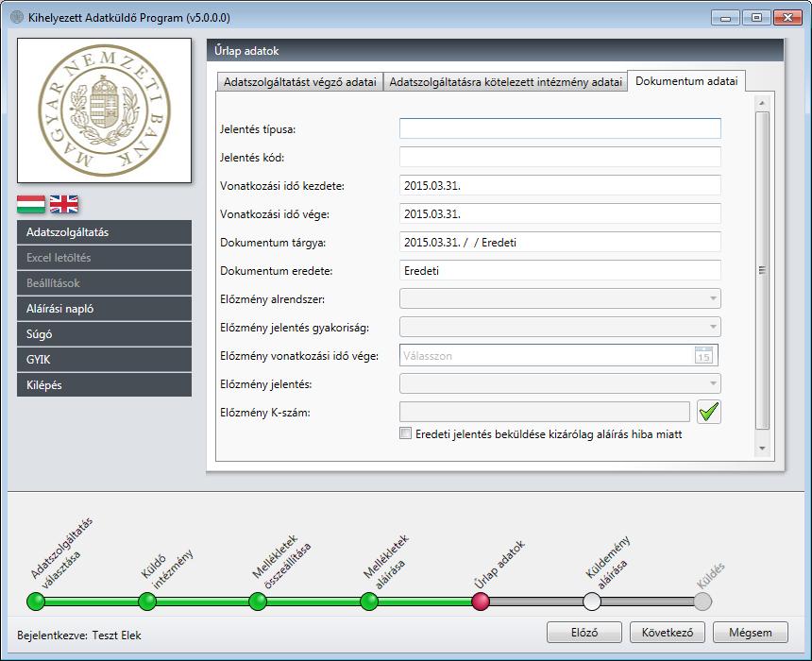Image resolution: width=812 pixels, height=661 pixels.
Task: Click the Űrlap adatok panel header
Action: pos(495,51)
